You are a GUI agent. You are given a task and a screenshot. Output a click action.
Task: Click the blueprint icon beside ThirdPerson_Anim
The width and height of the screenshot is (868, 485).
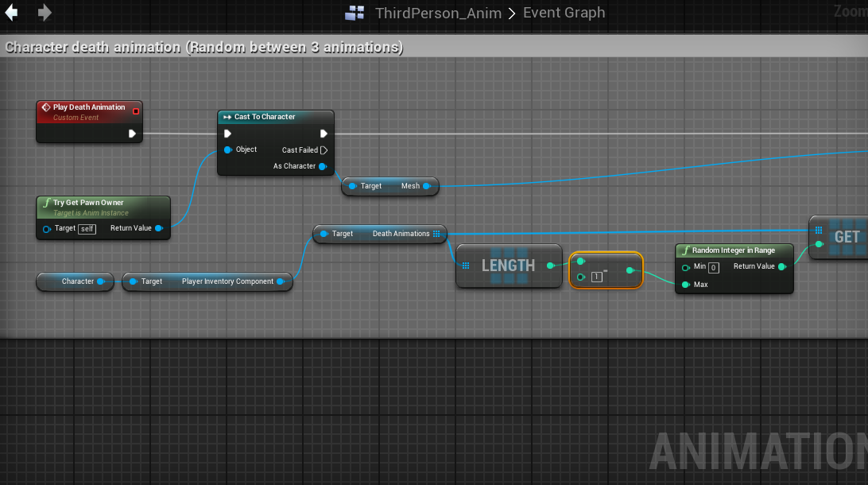(x=355, y=13)
